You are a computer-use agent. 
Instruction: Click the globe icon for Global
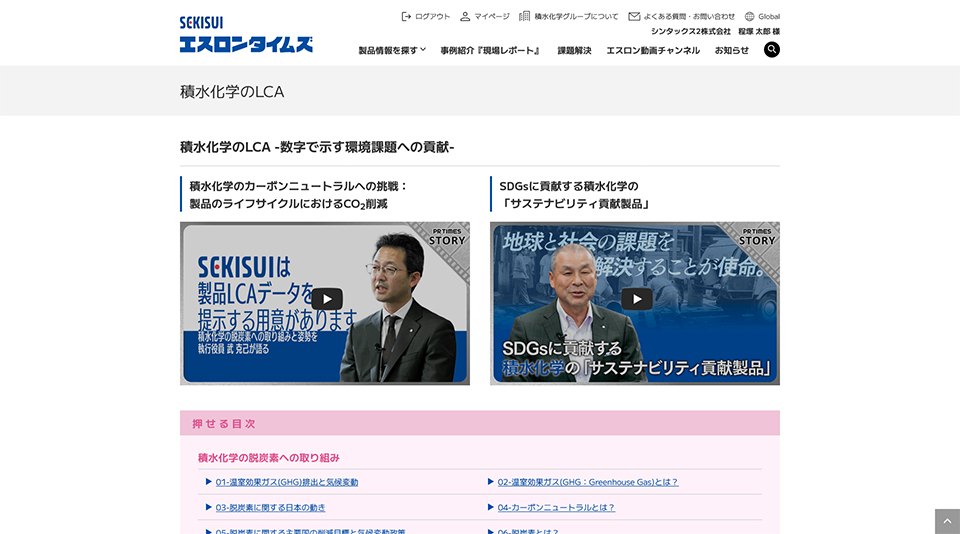749,17
